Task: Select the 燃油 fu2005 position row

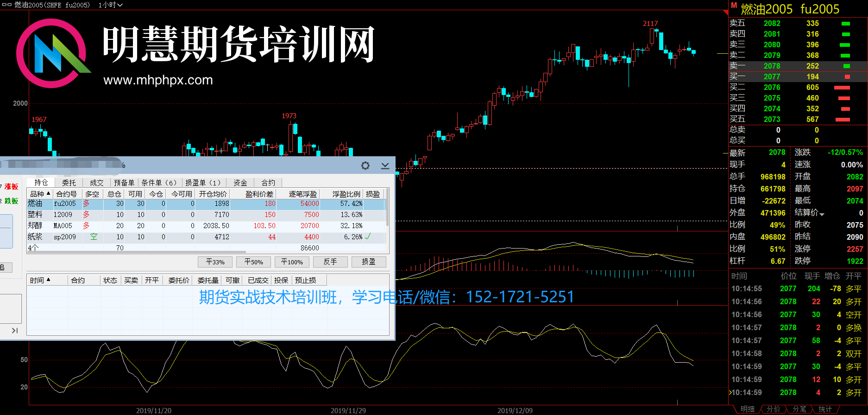Action: 206,204
